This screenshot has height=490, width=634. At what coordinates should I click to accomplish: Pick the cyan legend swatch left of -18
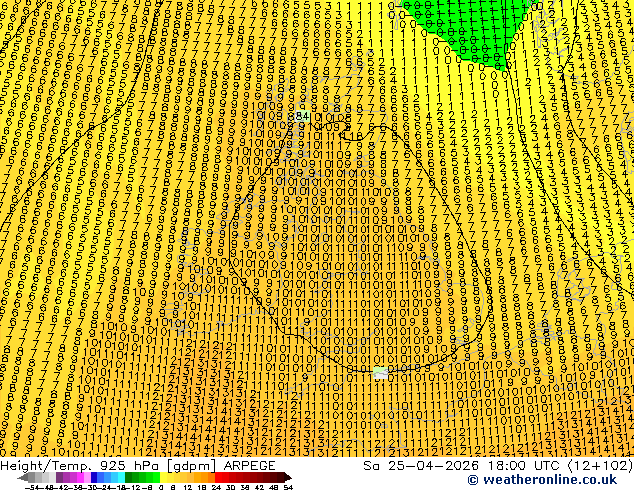121,477
